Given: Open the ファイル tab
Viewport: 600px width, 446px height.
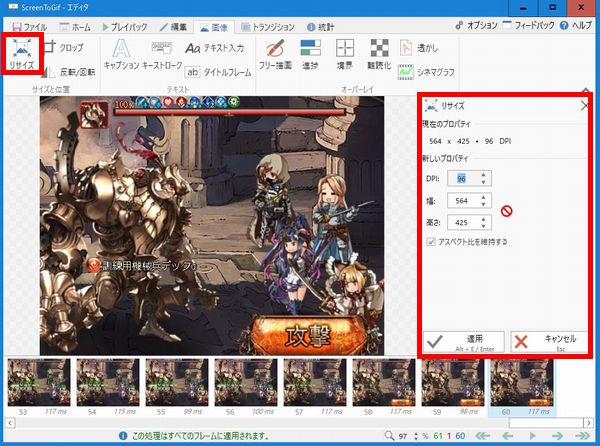Looking at the screenshot, I should click(x=29, y=27).
